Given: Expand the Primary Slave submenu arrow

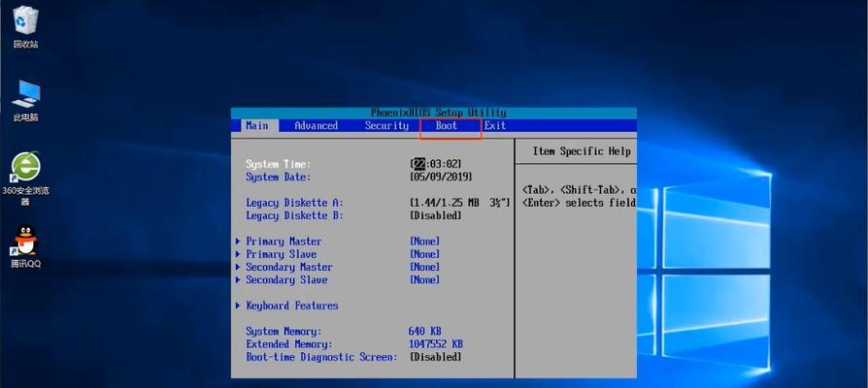Looking at the screenshot, I should [x=238, y=254].
